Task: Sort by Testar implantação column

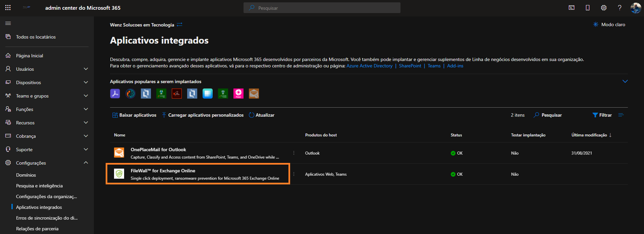Action: tap(528, 135)
